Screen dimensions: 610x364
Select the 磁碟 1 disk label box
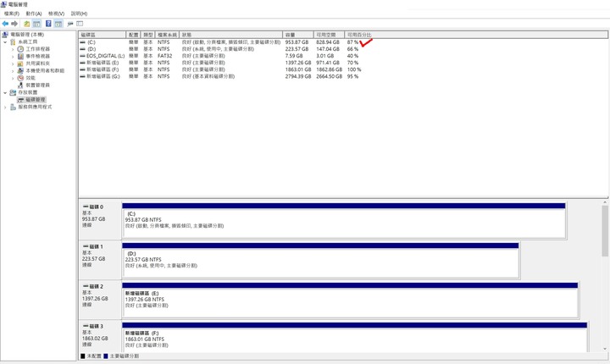pos(100,260)
